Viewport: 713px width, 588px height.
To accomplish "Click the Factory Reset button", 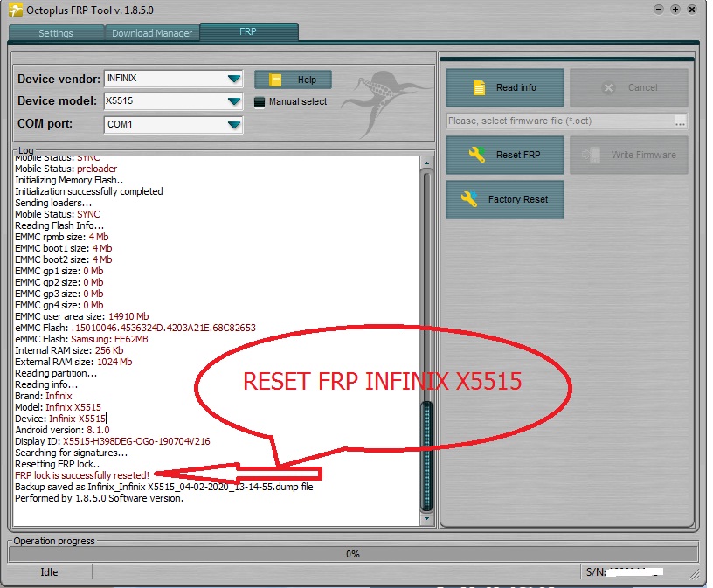I will click(505, 199).
